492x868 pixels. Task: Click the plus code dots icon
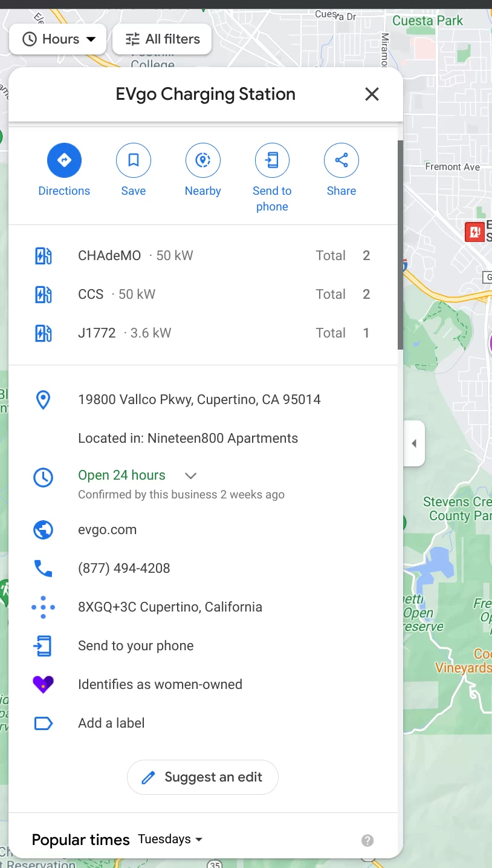point(43,607)
